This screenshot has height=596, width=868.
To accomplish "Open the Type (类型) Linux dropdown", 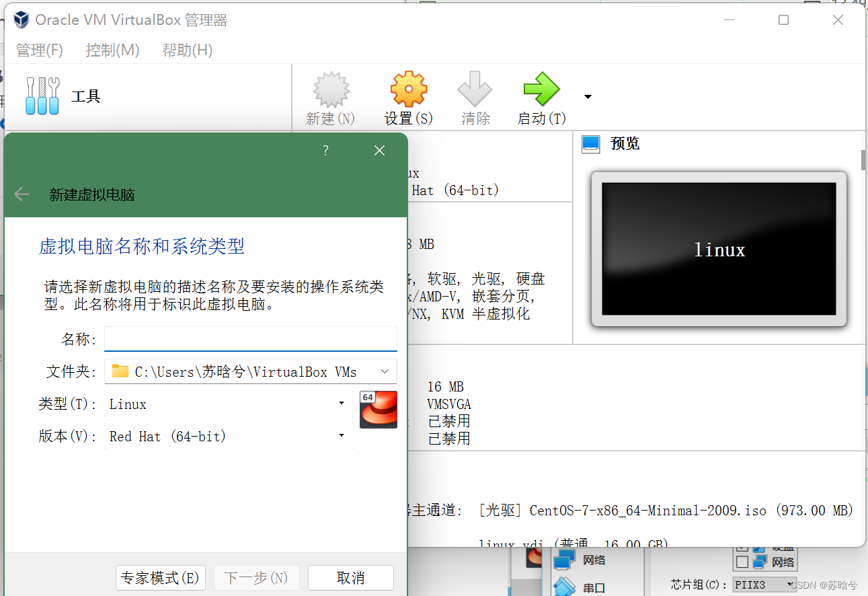I will coord(229,404).
